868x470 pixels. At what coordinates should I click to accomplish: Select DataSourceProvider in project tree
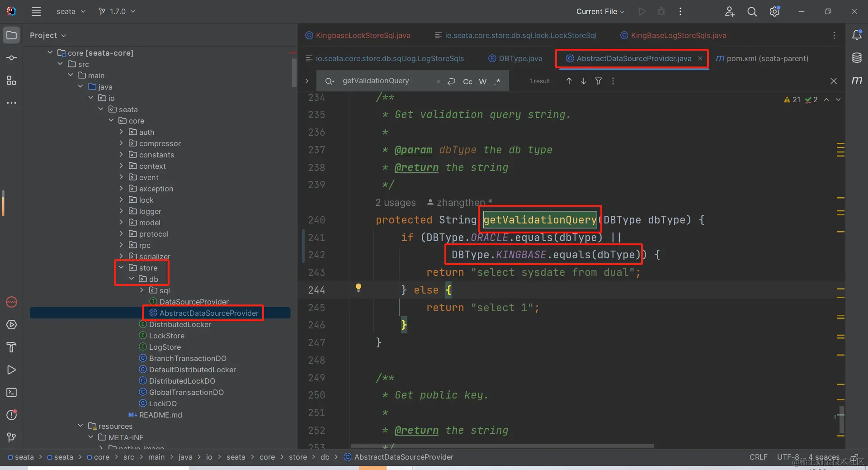193,302
